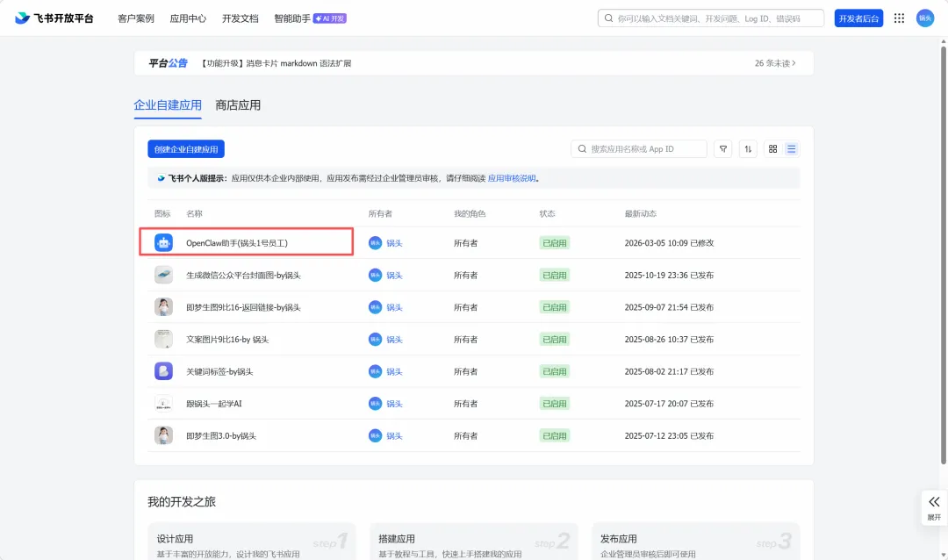Open the 应用审核说明 link

pyautogui.click(x=512, y=178)
